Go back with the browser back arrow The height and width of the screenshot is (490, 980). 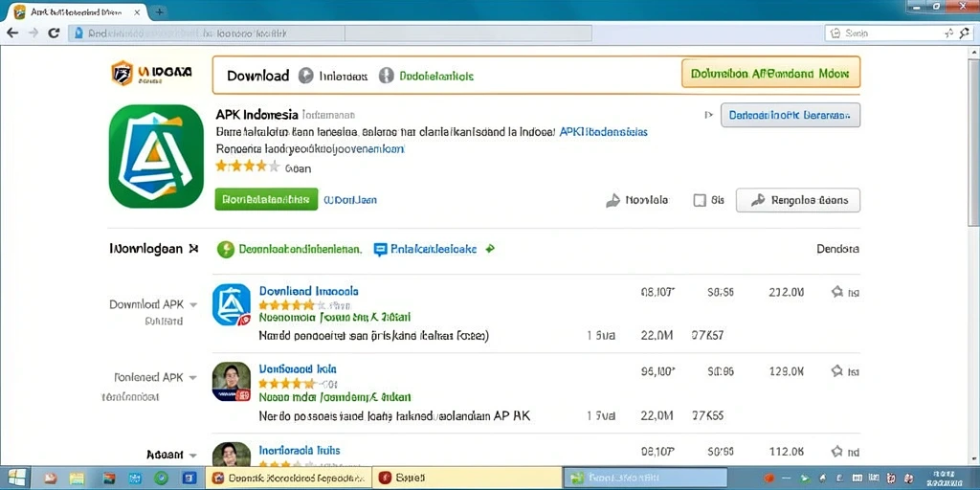tap(13, 33)
